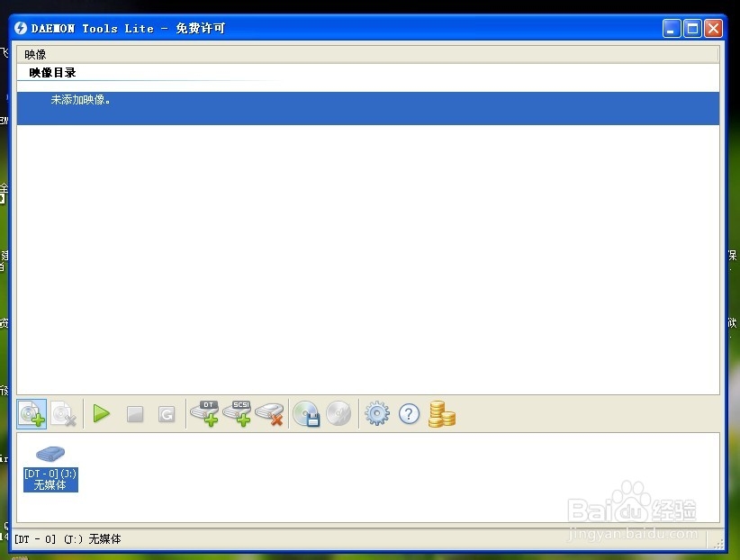The height and width of the screenshot is (560, 740).
Task: Open Help with the question mark icon
Action: pyautogui.click(x=410, y=414)
